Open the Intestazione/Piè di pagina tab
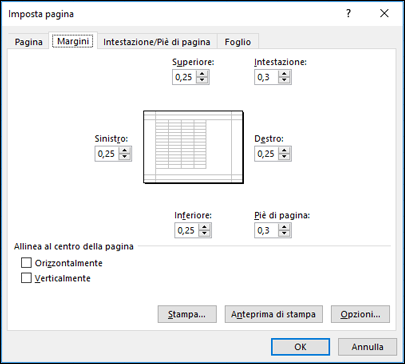Viewport: 405px width, 364px height. (157, 42)
